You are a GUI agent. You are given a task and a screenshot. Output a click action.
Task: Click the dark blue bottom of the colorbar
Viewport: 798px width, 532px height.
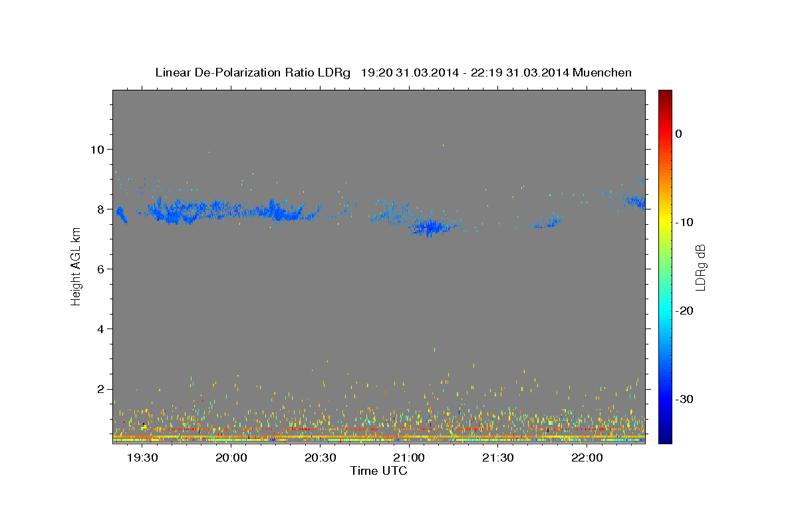pyautogui.click(x=665, y=436)
